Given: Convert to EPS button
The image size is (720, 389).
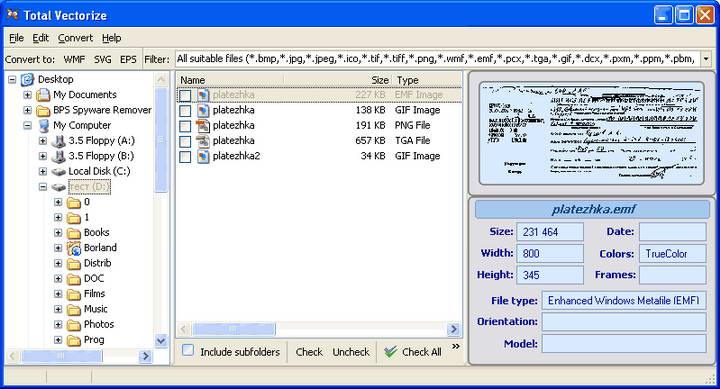Looking at the screenshot, I should 128,60.
